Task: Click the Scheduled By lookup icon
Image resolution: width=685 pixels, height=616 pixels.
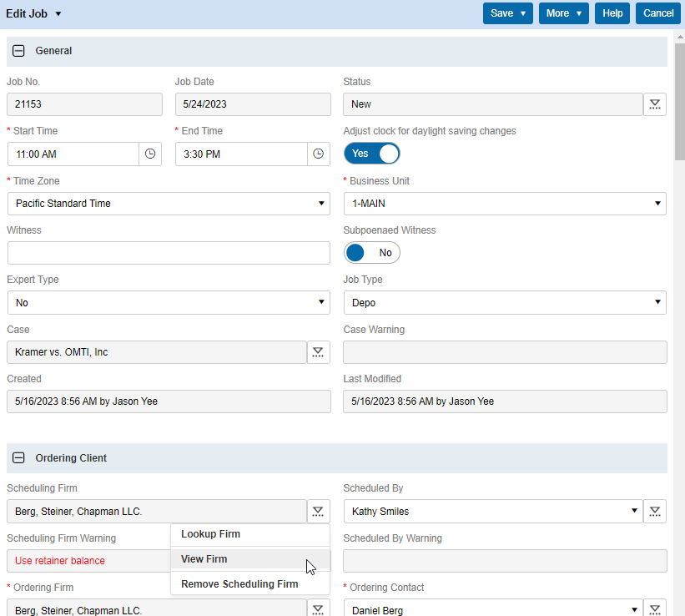Action: (655, 512)
